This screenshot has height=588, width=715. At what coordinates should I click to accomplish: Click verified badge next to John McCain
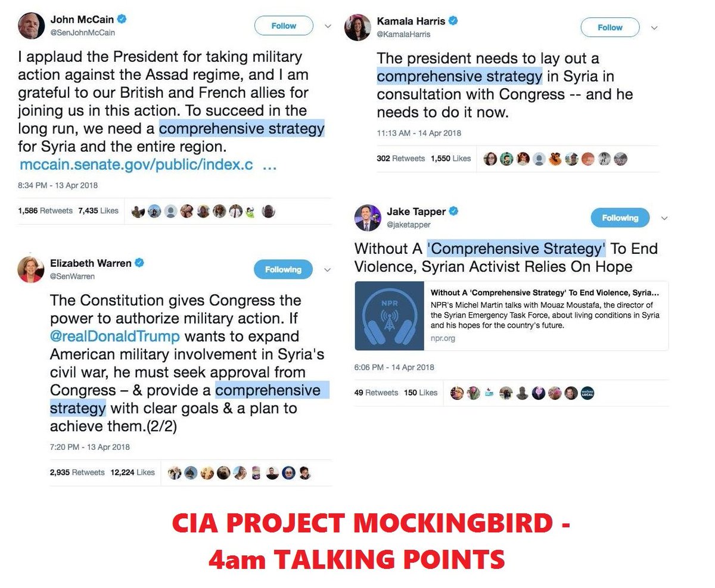pos(122,19)
